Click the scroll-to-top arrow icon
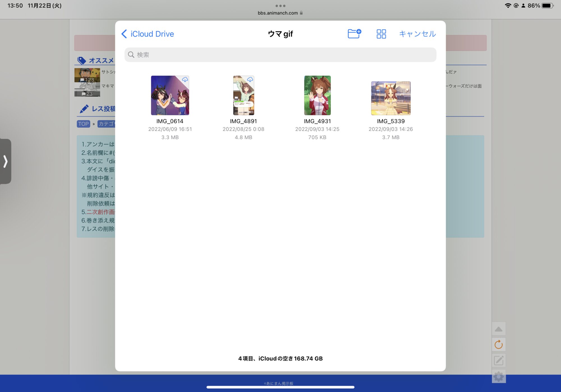The image size is (561, 392). [x=498, y=329]
